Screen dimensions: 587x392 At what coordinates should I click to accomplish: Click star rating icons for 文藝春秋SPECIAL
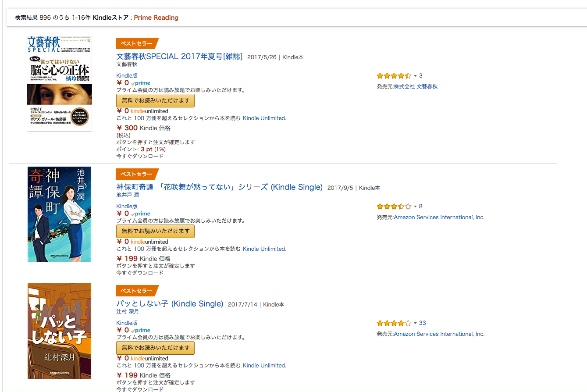pos(394,76)
